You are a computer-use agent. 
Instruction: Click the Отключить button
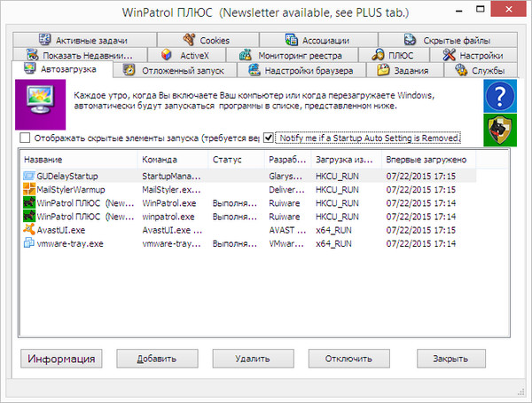point(348,359)
